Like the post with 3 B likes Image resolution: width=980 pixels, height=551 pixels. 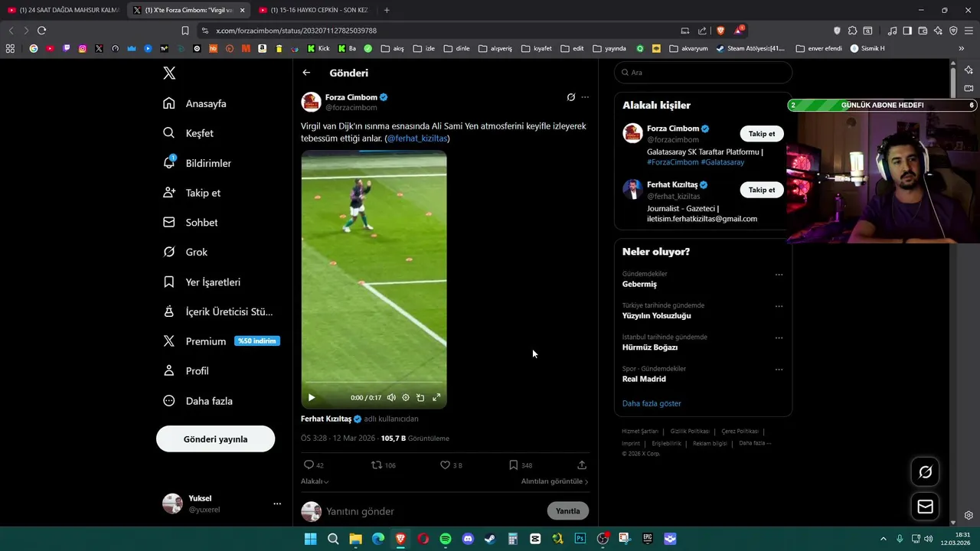(x=451, y=465)
